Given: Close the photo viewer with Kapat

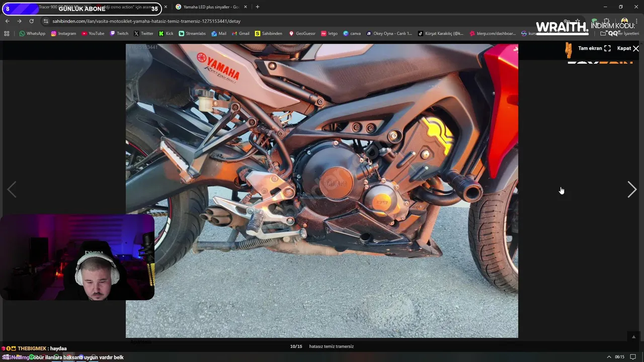Looking at the screenshot, I should pyautogui.click(x=628, y=48).
